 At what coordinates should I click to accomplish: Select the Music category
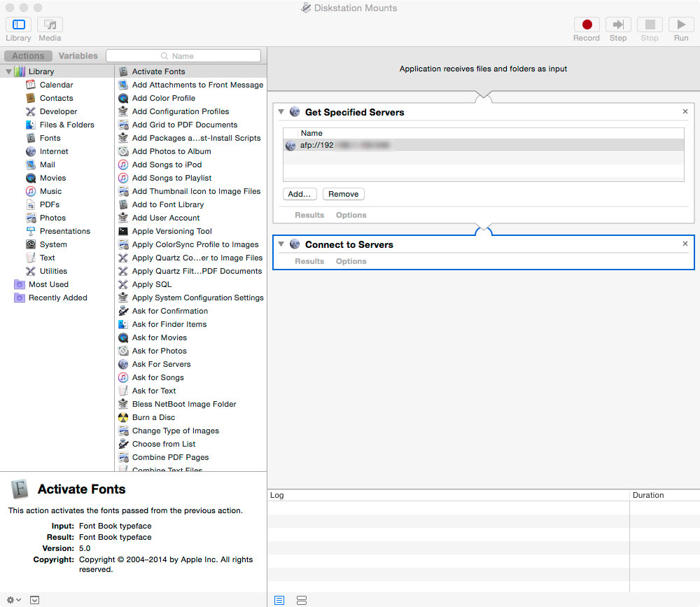point(50,191)
